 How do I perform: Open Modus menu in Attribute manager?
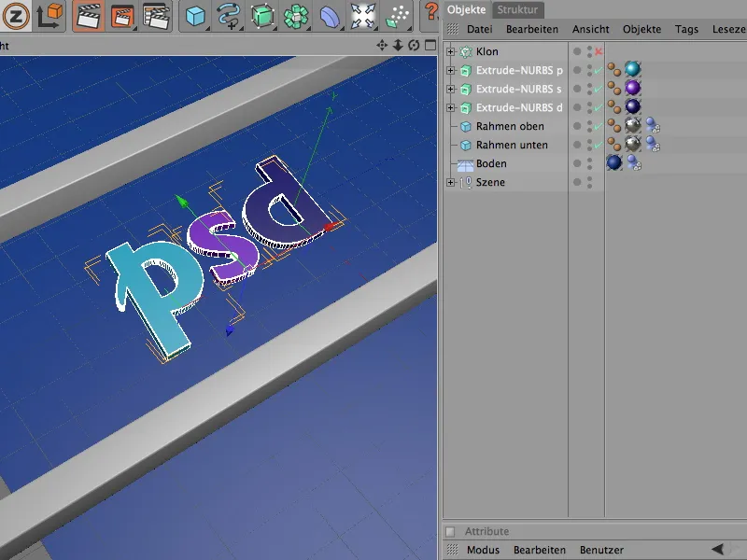[483, 550]
